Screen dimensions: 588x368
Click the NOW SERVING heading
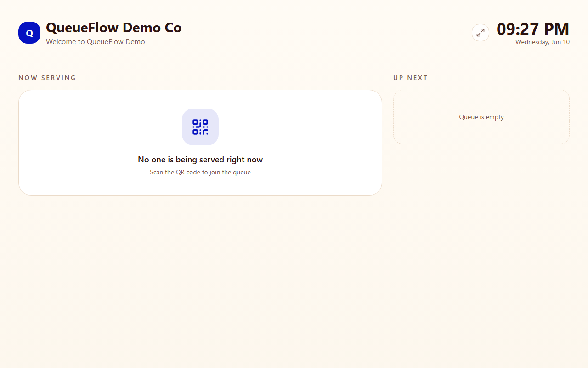click(x=47, y=78)
